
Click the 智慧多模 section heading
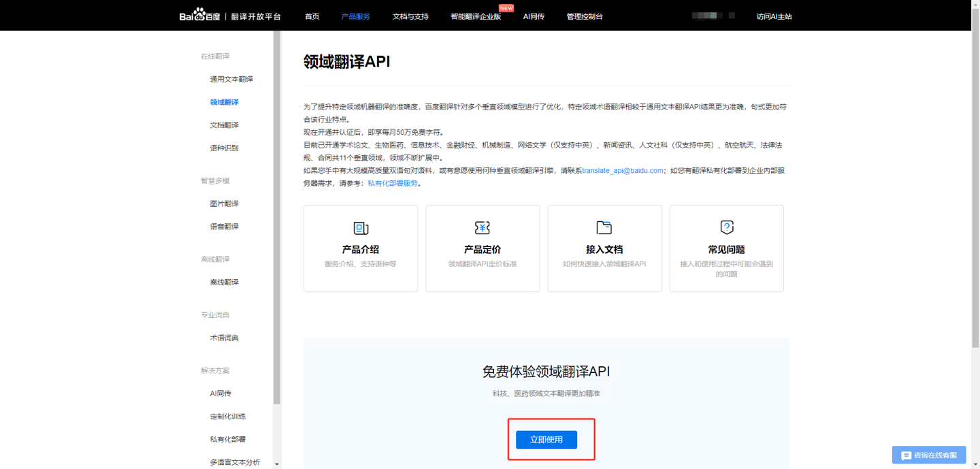pyautogui.click(x=215, y=181)
